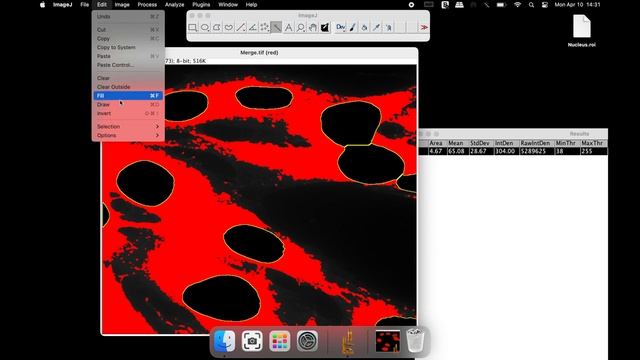Open the Analyze menu

tap(174, 5)
